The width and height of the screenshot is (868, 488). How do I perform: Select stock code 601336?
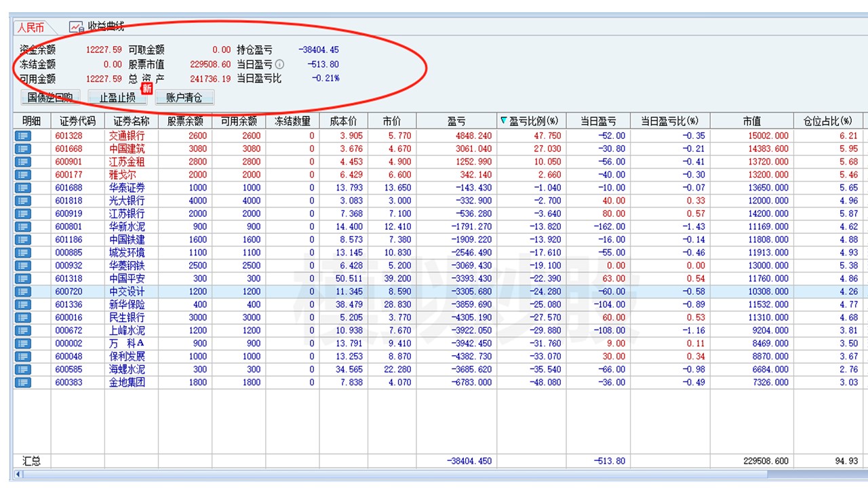[x=68, y=304]
